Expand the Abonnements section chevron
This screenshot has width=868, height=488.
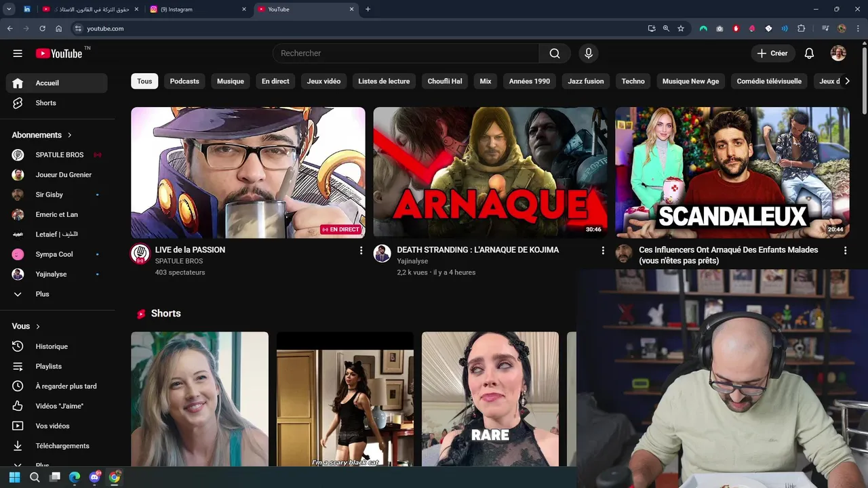pos(69,135)
